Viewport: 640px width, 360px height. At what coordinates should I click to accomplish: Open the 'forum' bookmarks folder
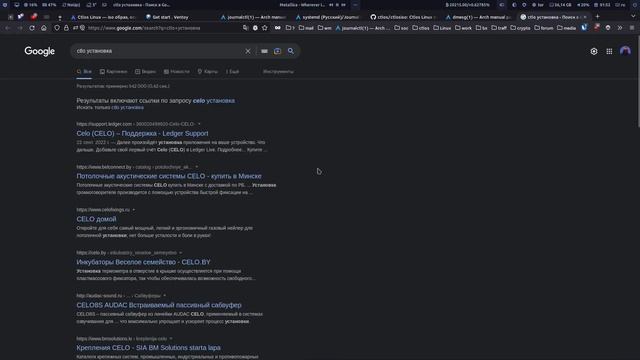(x=544, y=28)
